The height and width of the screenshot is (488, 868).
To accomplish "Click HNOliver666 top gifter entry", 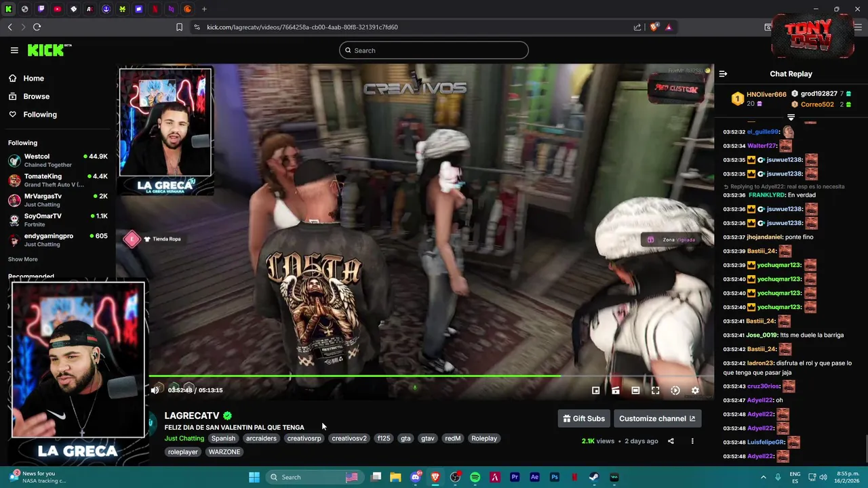I will coord(759,99).
